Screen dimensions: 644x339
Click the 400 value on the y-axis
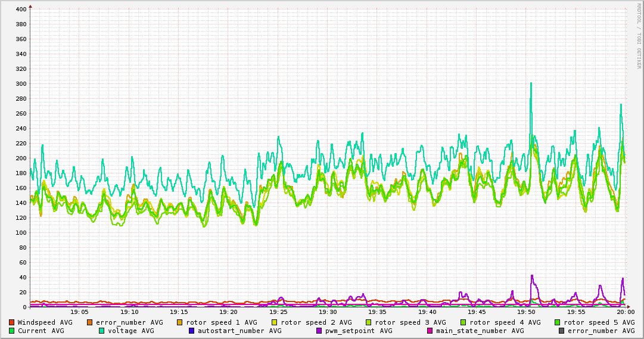click(21, 9)
